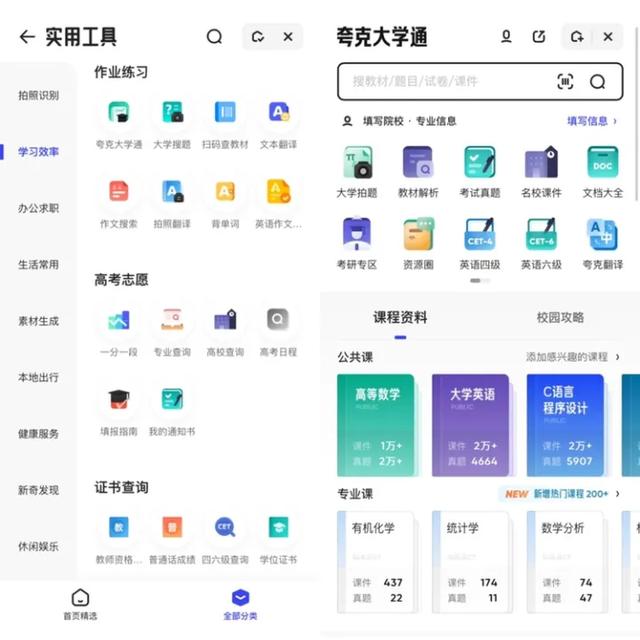
Task: Tap the back arrow beside 实用工具
Action: click(27, 37)
